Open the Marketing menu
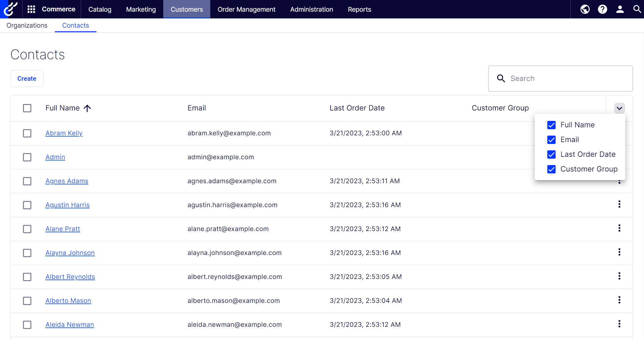644x340 pixels. pos(141,9)
